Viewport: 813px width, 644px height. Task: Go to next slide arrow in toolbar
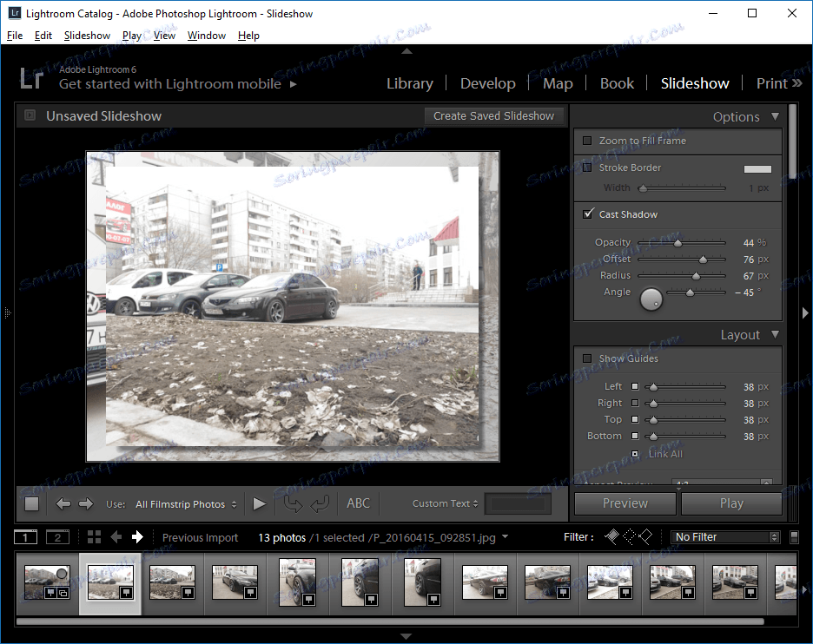(85, 503)
